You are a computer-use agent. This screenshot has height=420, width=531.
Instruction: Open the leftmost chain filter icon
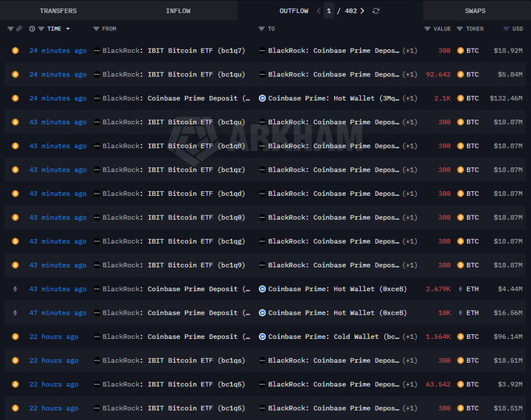point(10,29)
